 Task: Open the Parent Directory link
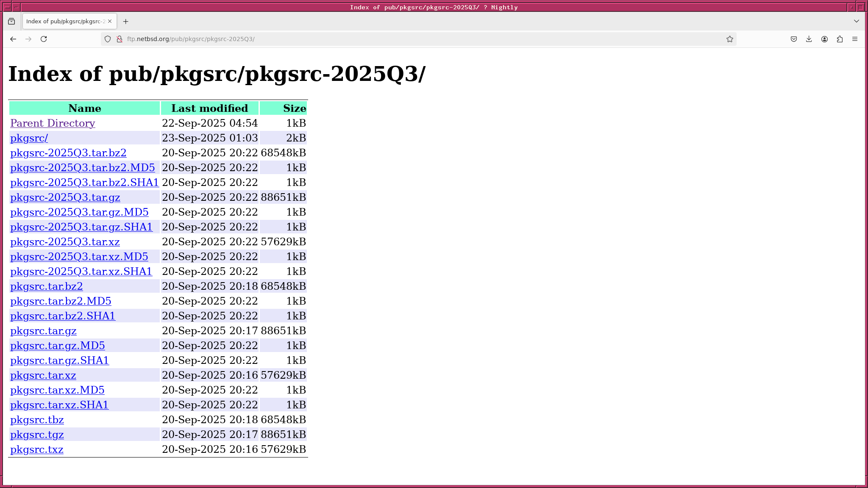(x=53, y=123)
